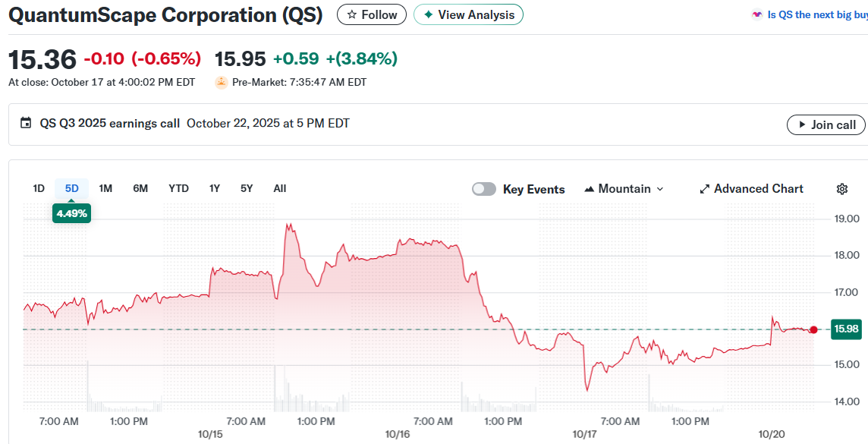
Task: Click the mountain chart type icon
Action: point(589,189)
